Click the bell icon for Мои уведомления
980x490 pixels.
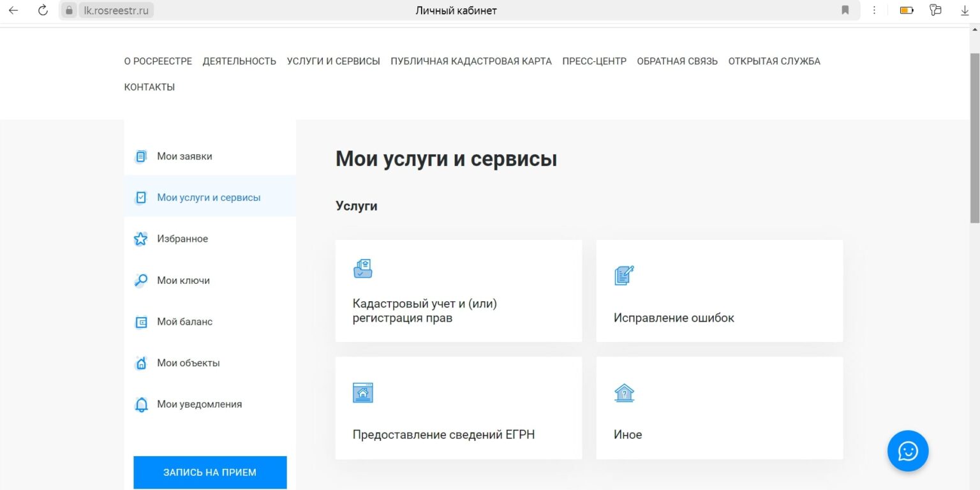141,405
